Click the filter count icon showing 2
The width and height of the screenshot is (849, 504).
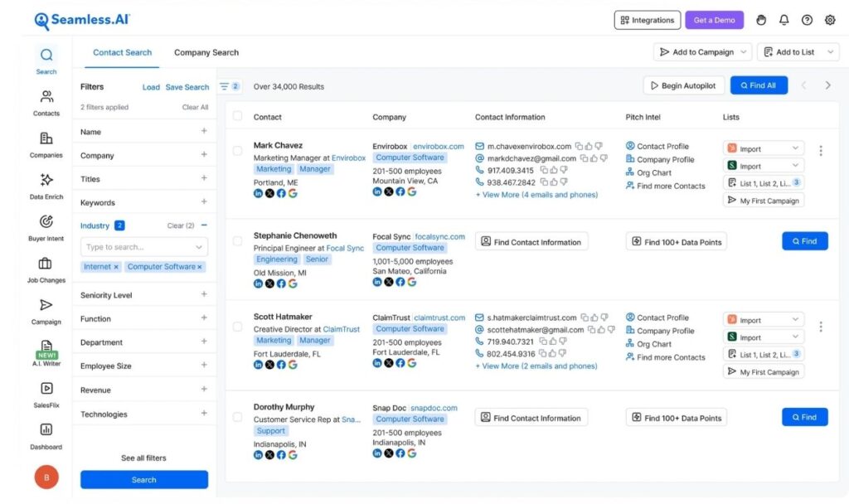(230, 86)
